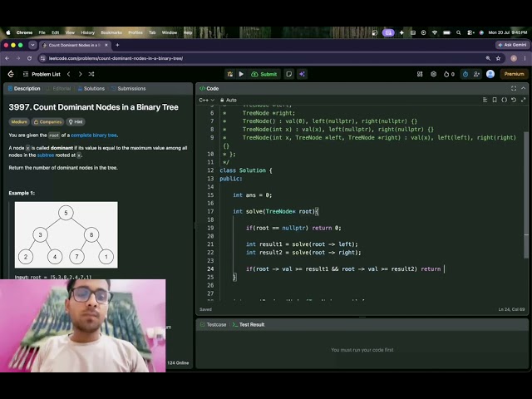Open the C++ language dropdown
Viewport: 532px width, 399px height.
pyautogui.click(x=207, y=100)
